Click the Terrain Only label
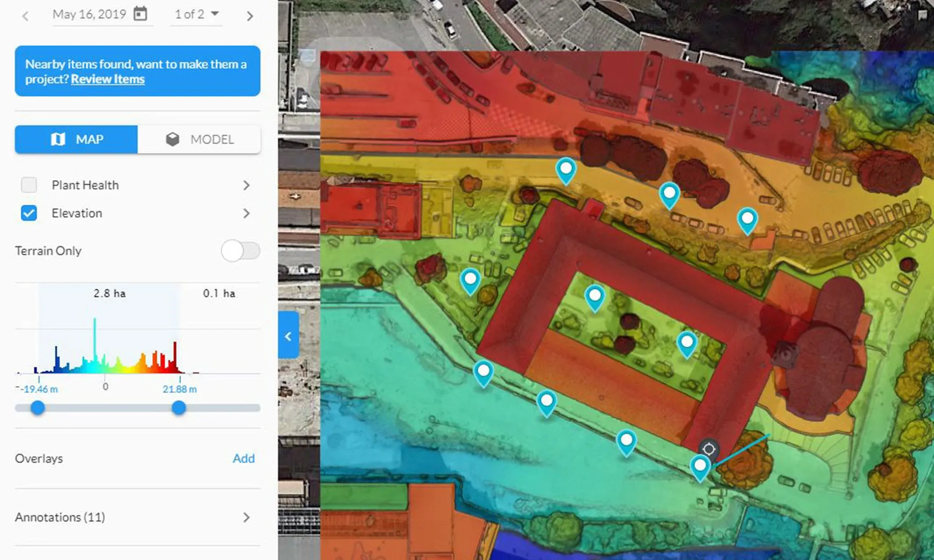934x560 pixels. click(48, 251)
